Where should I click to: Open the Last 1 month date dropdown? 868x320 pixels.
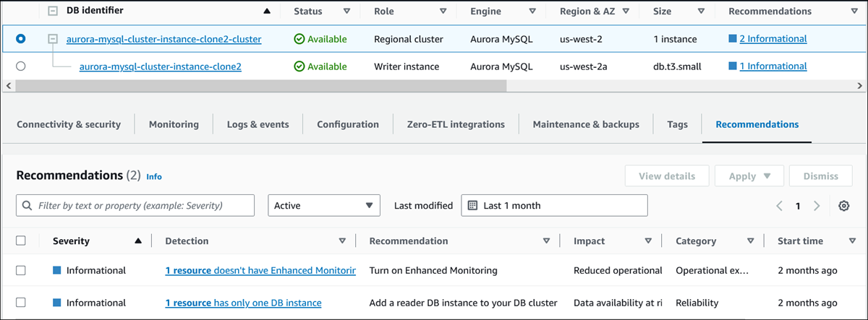click(554, 206)
